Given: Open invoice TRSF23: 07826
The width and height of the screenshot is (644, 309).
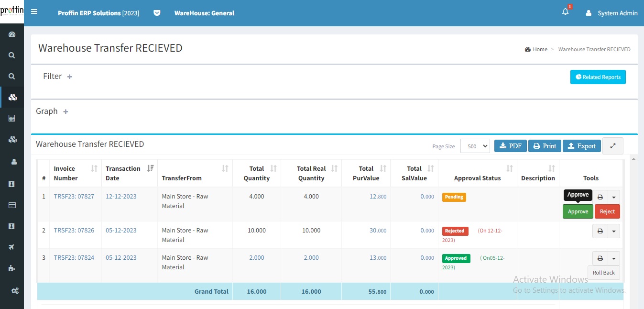Looking at the screenshot, I should pos(74,230).
